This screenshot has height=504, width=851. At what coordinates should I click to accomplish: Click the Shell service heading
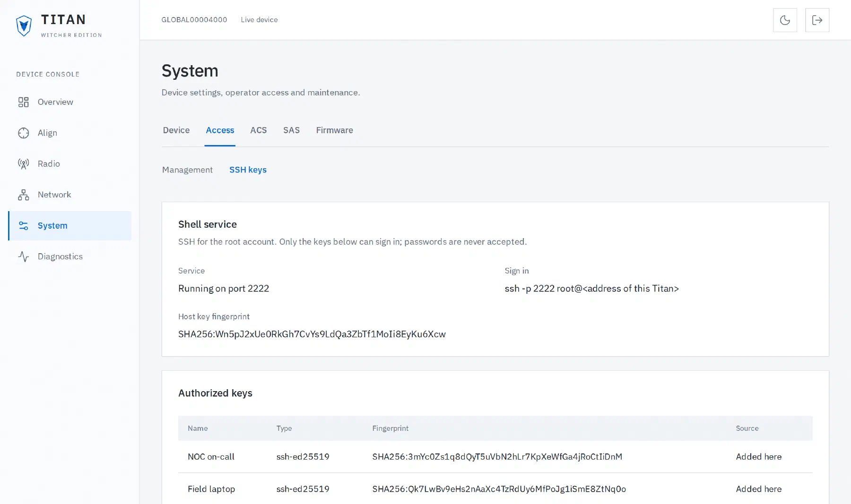(208, 224)
